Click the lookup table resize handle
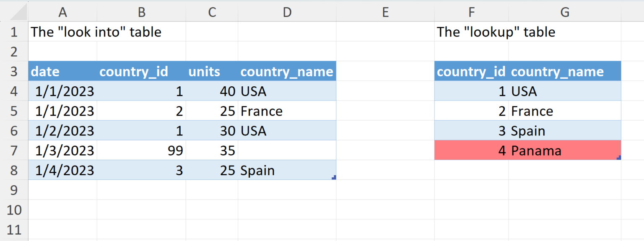644x241 pixels. pyautogui.click(x=619, y=158)
